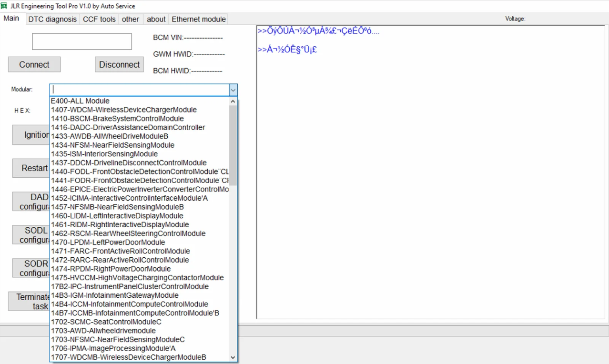Select 1446-EPICE-ElectricPowerInverterConverter entry
The image size is (609, 364).
pyautogui.click(x=139, y=189)
